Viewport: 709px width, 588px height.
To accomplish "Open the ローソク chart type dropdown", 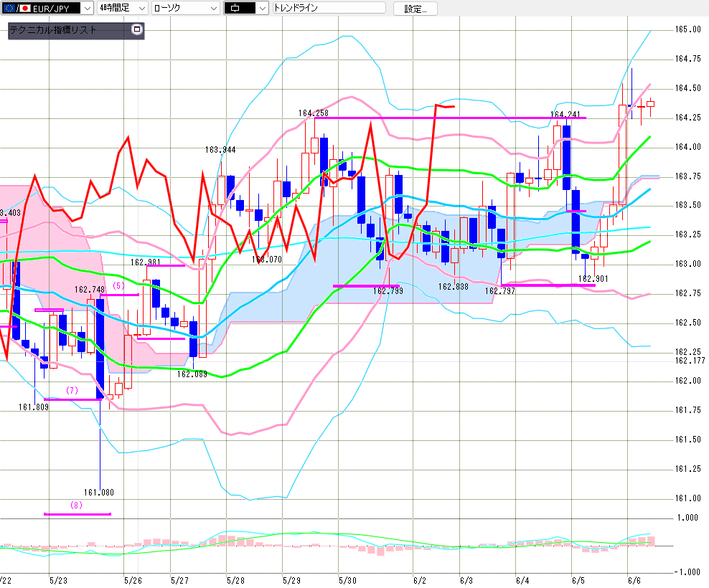I will pos(186,8).
